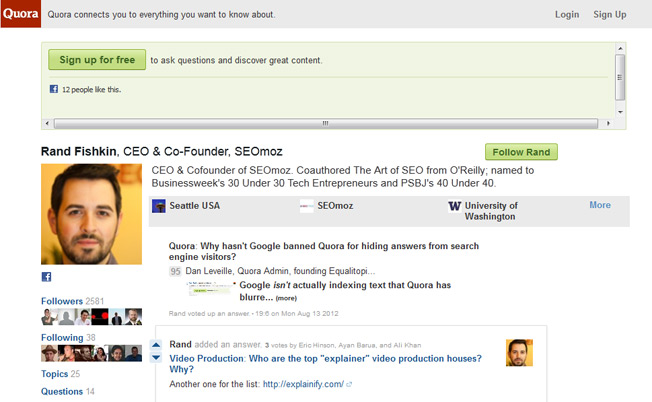Click the Facebook like icon in the banner
Image resolution: width=652 pixels, height=402 pixels.
pyautogui.click(x=54, y=89)
